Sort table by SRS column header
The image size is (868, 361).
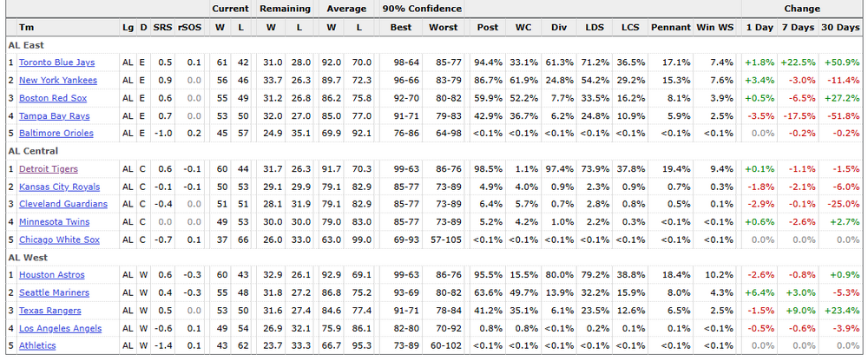coord(162,28)
